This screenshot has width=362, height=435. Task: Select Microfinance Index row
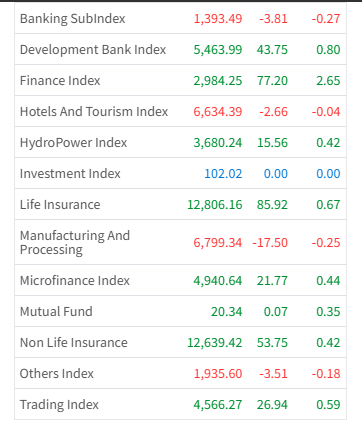[x=180, y=280]
